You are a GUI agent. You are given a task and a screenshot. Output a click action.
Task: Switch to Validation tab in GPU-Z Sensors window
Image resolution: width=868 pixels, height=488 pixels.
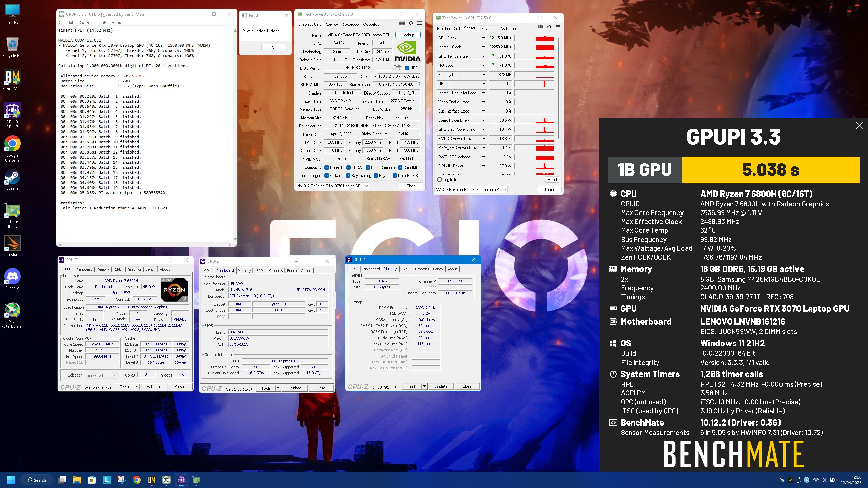point(509,29)
